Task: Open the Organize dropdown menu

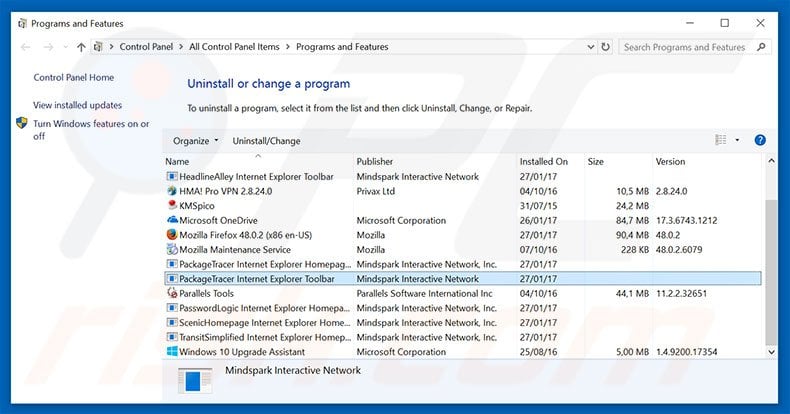Action: tap(195, 141)
